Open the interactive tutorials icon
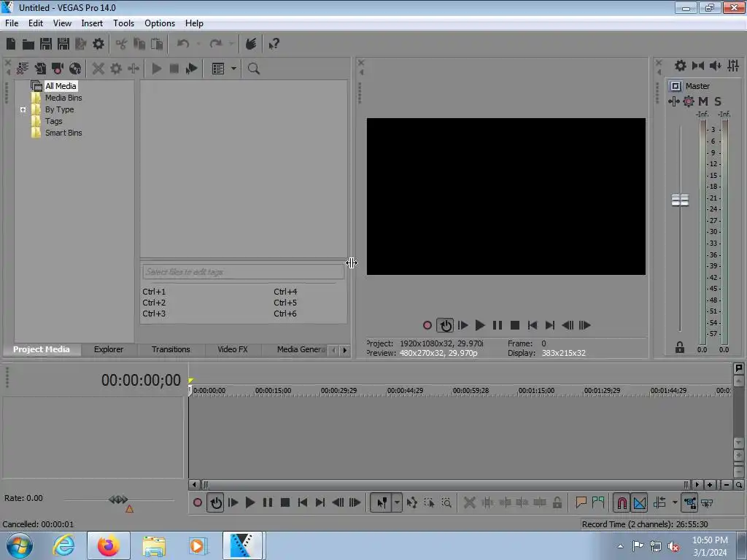Image resolution: width=747 pixels, height=560 pixels. (251, 44)
